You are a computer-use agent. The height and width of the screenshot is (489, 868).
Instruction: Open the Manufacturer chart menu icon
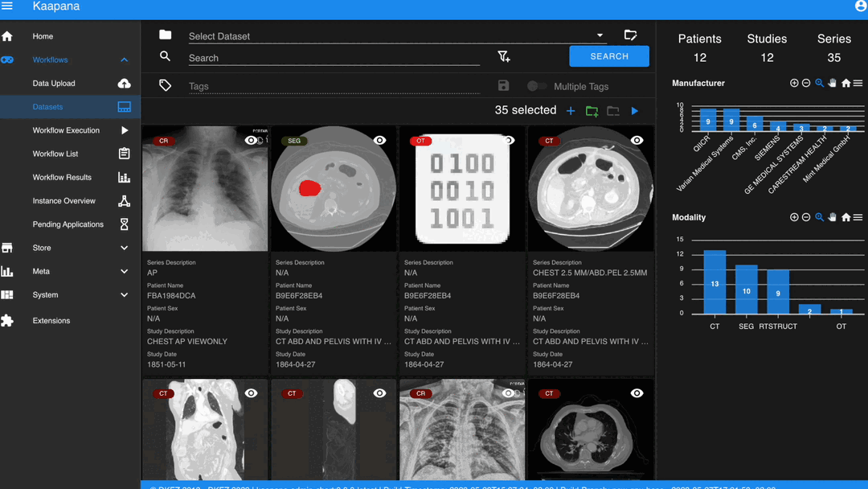coord(858,83)
